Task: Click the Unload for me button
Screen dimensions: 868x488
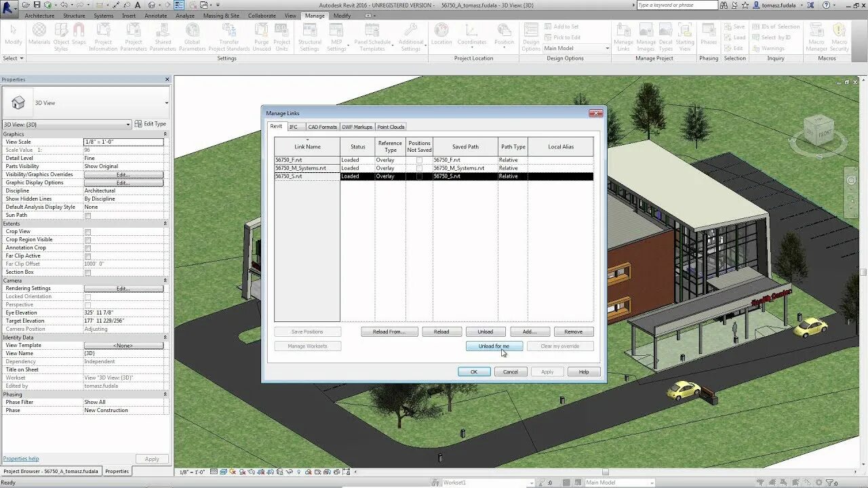Action: 494,346
